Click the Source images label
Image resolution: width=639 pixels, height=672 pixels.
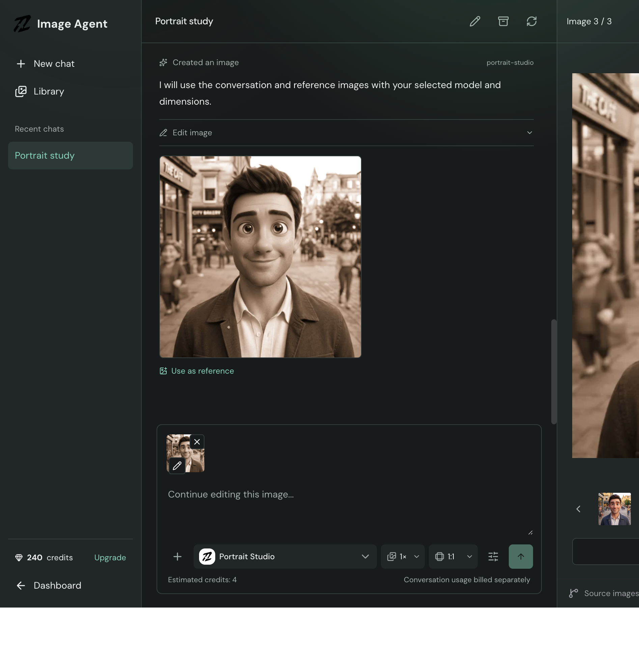point(611,593)
